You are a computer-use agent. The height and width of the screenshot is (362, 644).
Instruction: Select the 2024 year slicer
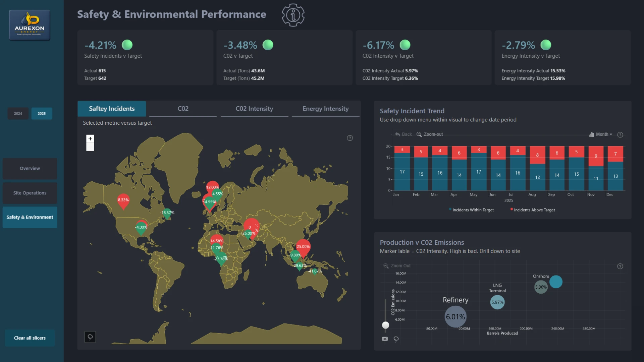click(18, 114)
